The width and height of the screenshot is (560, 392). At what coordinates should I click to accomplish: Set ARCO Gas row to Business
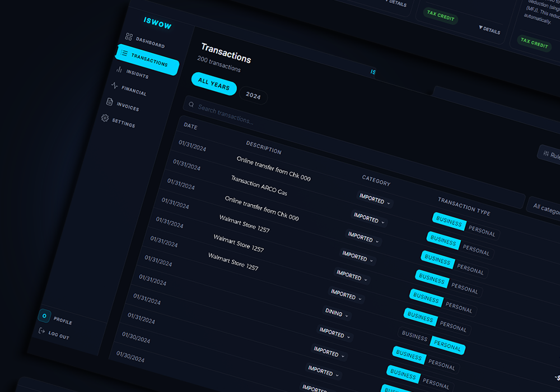click(443, 240)
